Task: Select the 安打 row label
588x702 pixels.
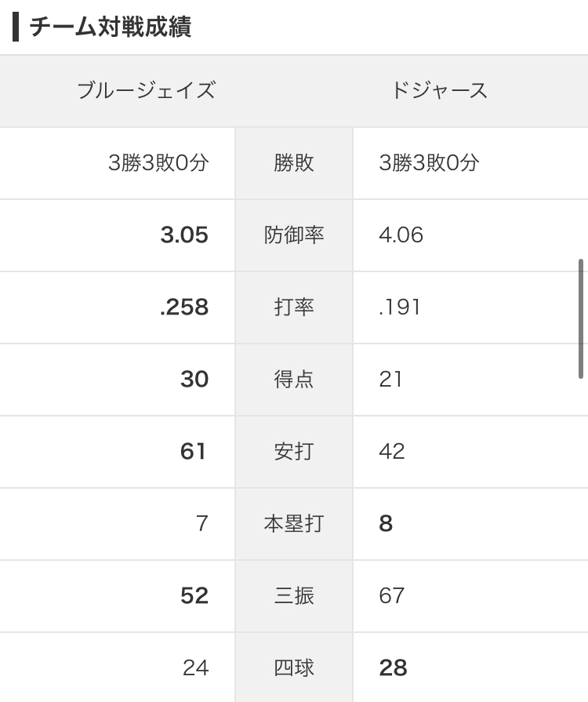Action: pos(294,451)
